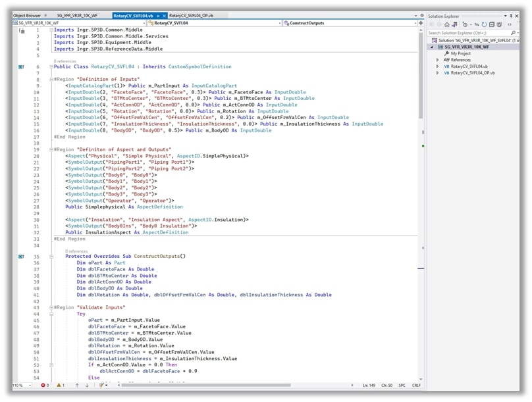
Task: Click View Code brackets icon in Solution Explorer
Action: 509,24
